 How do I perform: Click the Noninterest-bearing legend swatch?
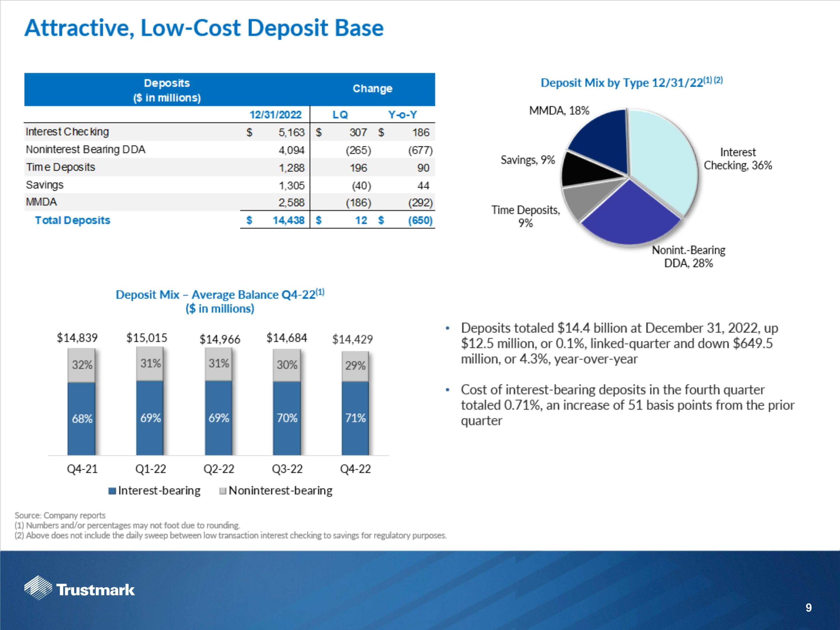pos(223,491)
